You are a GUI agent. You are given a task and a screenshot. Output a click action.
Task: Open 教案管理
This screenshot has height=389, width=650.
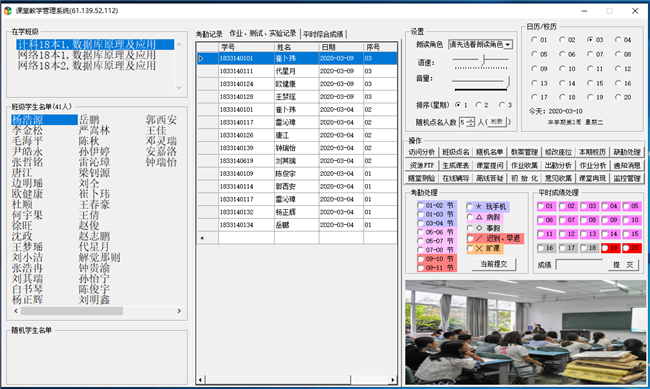coord(524,152)
